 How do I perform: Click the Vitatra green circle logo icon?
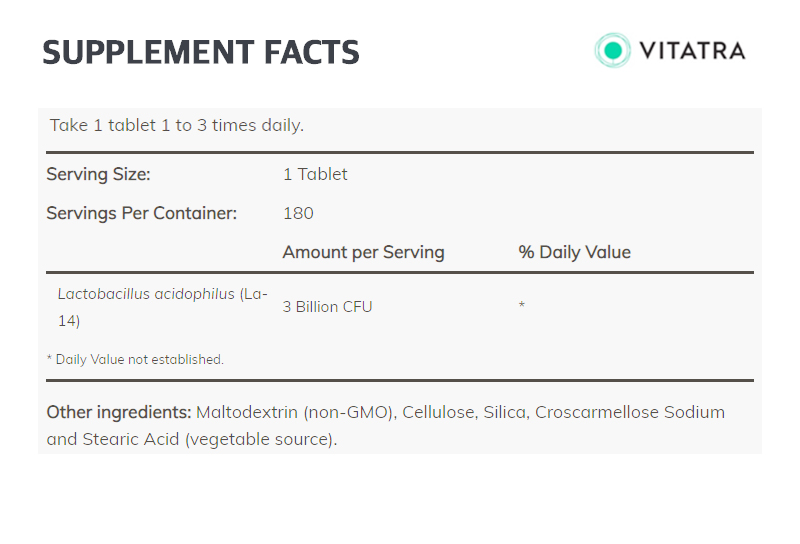point(612,50)
